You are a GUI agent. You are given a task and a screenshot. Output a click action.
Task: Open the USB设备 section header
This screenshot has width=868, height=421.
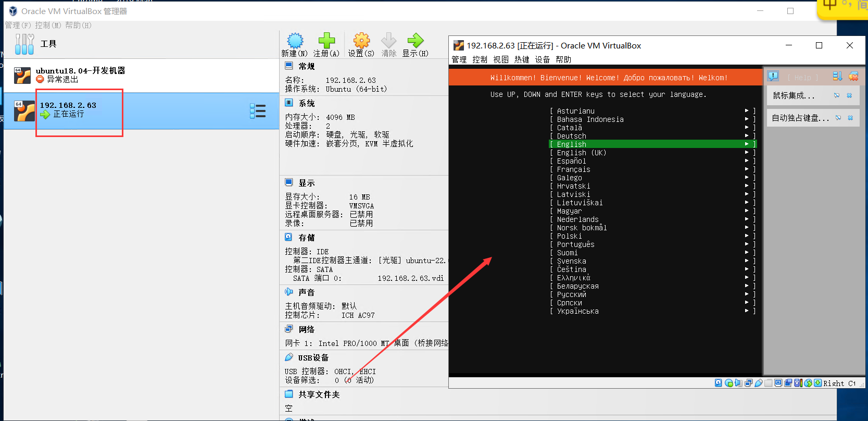[x=313, y=357]
